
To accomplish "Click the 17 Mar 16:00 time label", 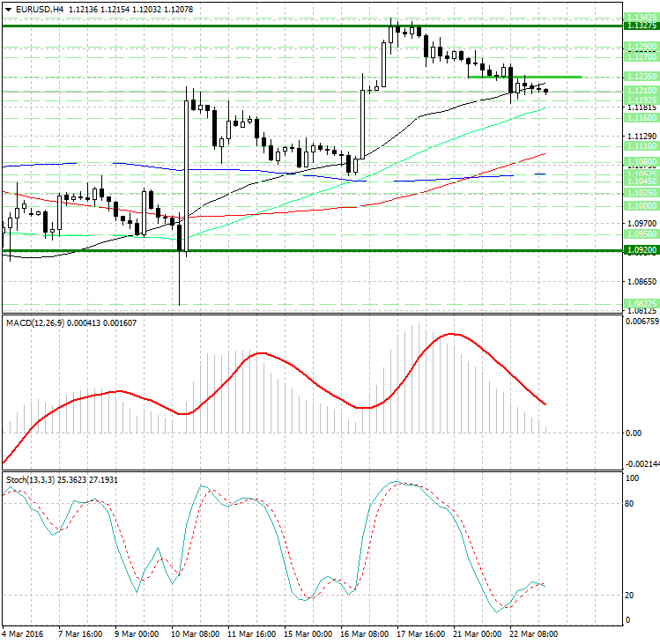I will pos(420,634).
